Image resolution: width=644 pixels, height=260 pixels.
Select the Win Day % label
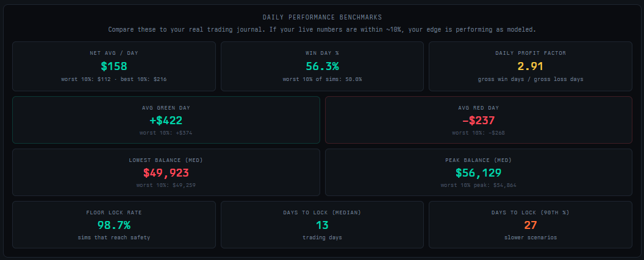(x=322, y=53)
